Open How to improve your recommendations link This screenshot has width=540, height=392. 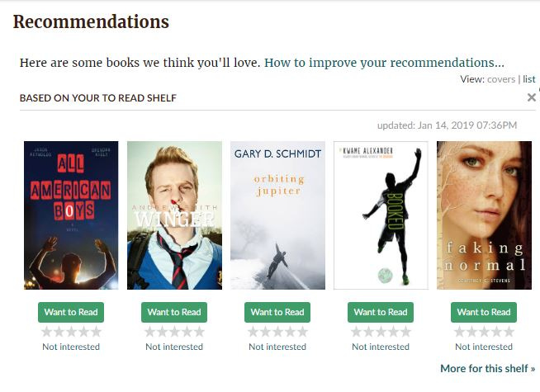point(384,63)
